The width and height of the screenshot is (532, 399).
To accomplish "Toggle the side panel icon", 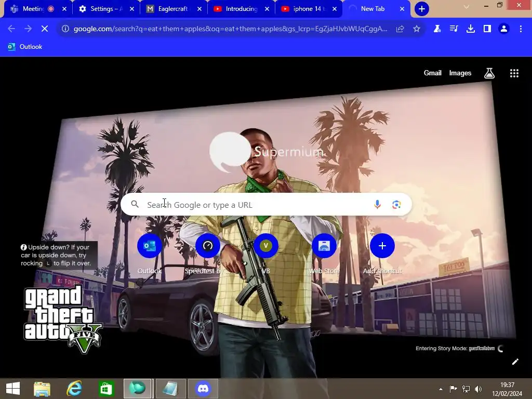I will pyautogui.click(x=487, y=29).
